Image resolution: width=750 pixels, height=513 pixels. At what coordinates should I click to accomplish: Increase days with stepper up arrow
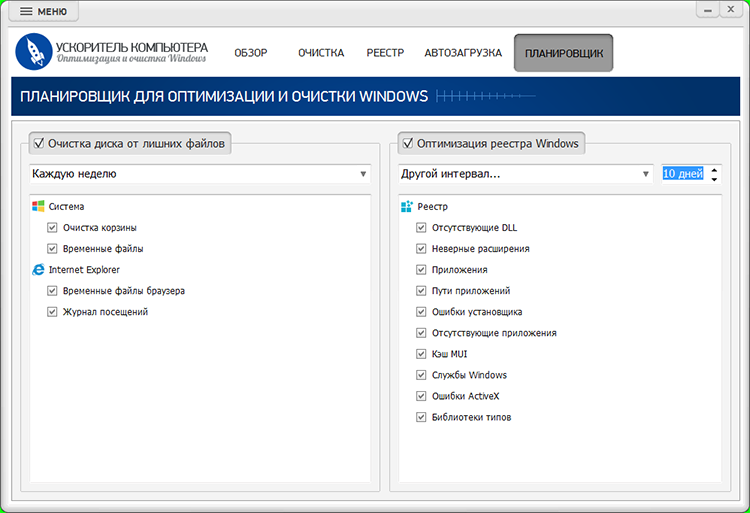(714, 169)
